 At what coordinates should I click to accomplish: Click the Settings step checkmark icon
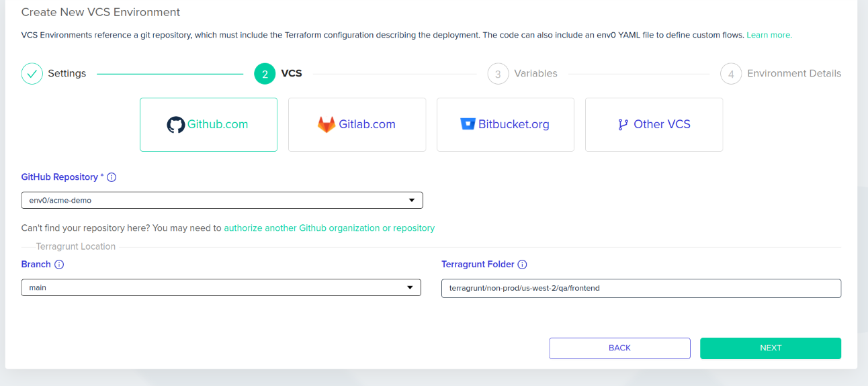point(32,74)
